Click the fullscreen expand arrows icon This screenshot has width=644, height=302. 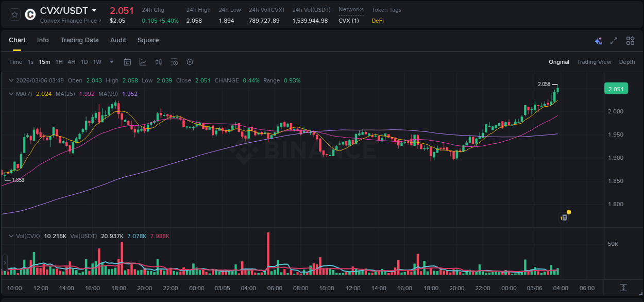pos(614,41)
